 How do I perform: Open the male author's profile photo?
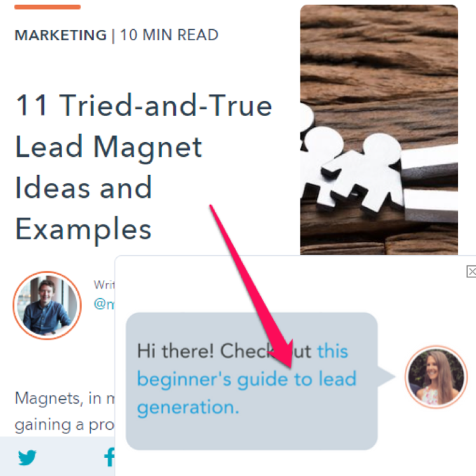(47, 305)
